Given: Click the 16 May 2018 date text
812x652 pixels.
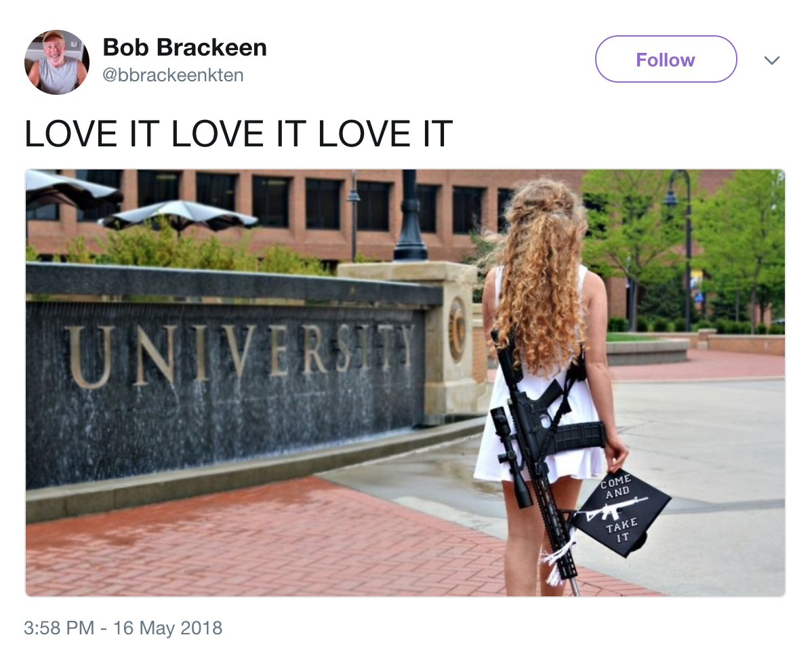Looking at the screenshot, I should pos(167,628).
